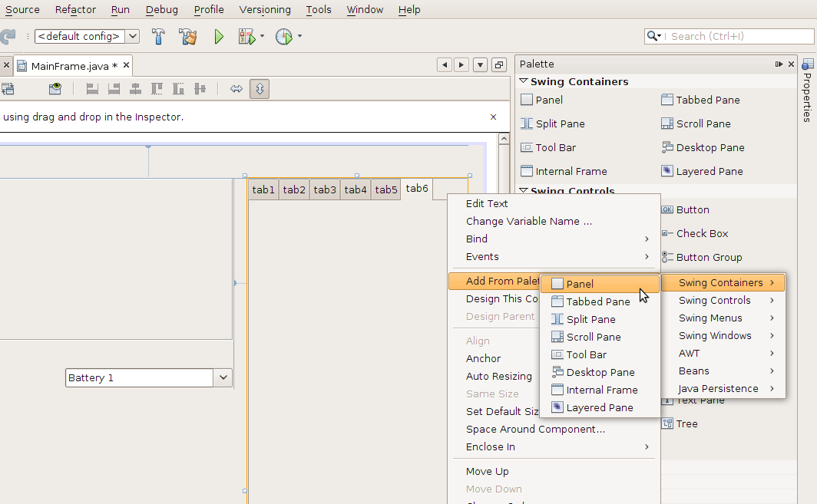Toggle Change Vertical Resizability button
Image resolution: width=817 pixels, height=504 pixels.
[260, 89]
